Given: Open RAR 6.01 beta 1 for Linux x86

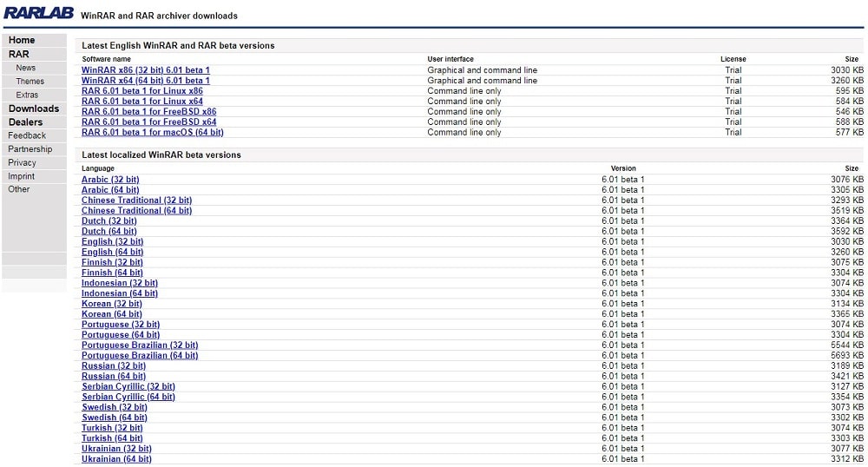Looking at the screenshot, I should [142, 91].
